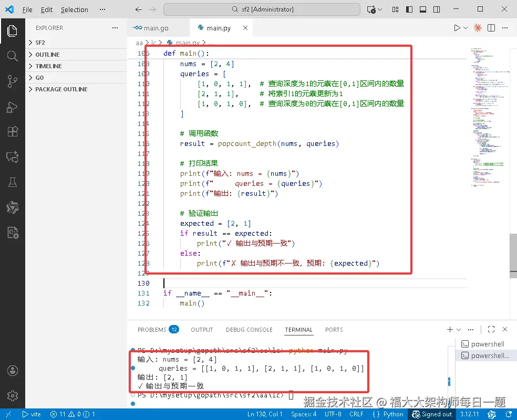Open the Manage gear icon
517x420 pixels.
pos(12,396)
